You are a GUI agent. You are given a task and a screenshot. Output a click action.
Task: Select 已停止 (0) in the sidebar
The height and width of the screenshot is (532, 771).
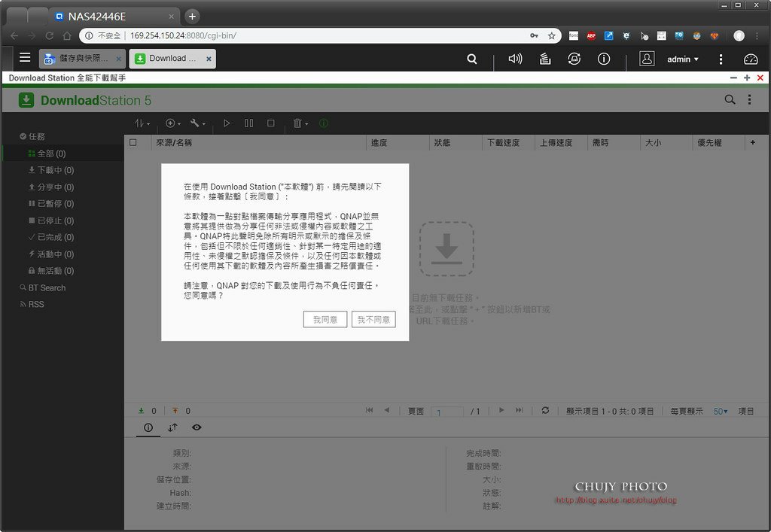point(63,220)
